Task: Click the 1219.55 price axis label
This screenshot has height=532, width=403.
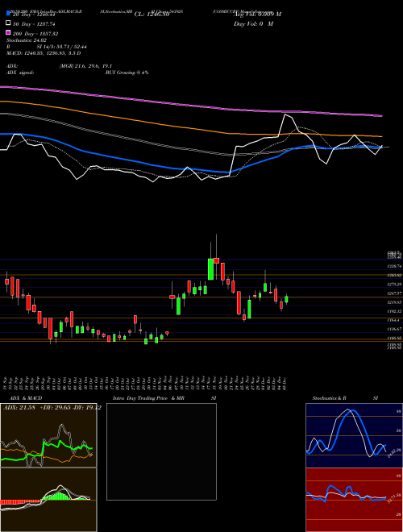Action: (395, 302)
